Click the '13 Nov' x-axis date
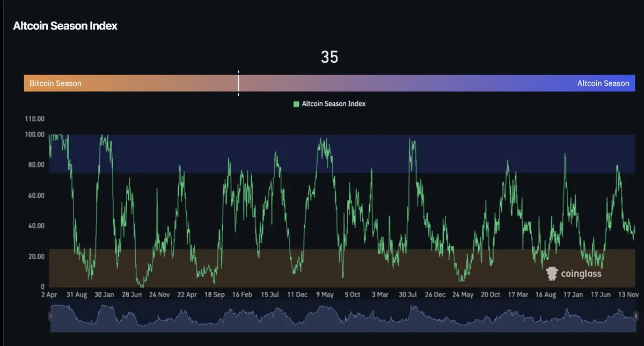The image size is (644, 346). (x=628, y=295)
